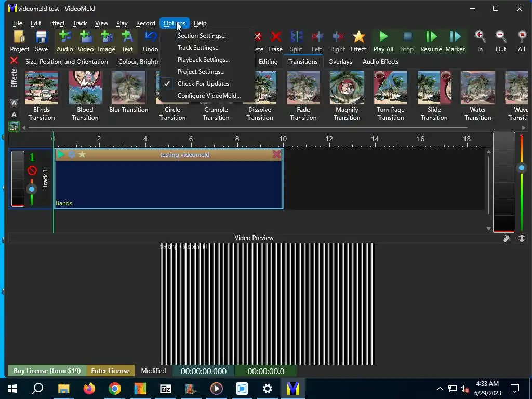Click the Right trim toolbar icon
The image size is (532, 399).
pyautogui.click(x=338, y=42)
